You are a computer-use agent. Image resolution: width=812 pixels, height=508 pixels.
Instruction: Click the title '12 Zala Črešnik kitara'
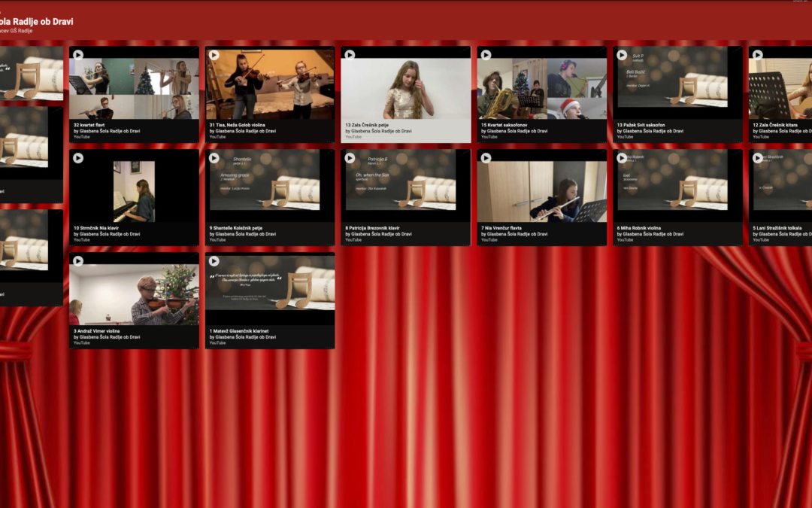(x=775, y=125)
